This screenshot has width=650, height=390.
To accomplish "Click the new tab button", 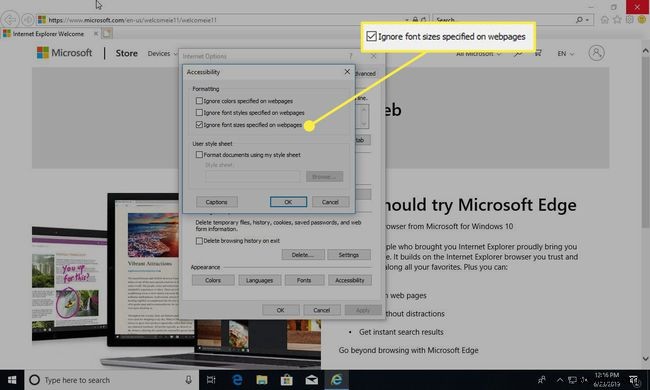I will point(107,33).
